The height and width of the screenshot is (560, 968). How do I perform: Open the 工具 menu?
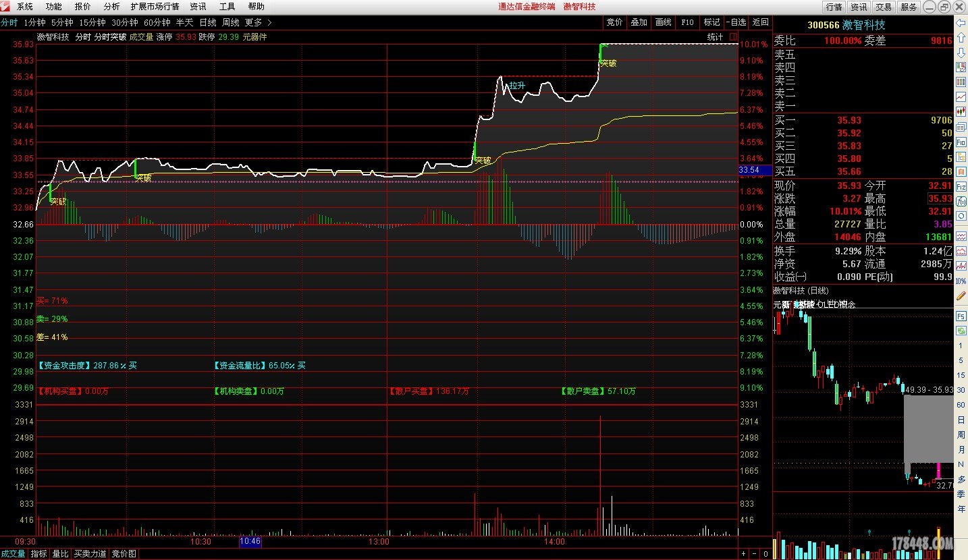(x=227, y=6)
